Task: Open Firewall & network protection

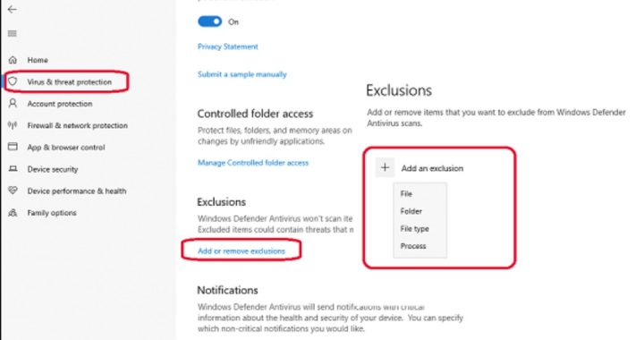Action: (78, 125)
